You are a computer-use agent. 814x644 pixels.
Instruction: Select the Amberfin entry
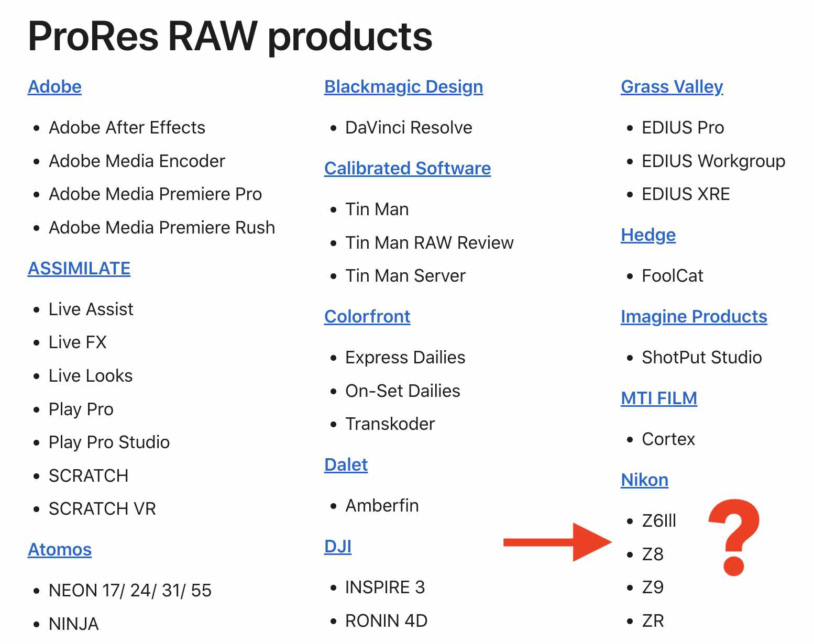[x=382, y=506]
